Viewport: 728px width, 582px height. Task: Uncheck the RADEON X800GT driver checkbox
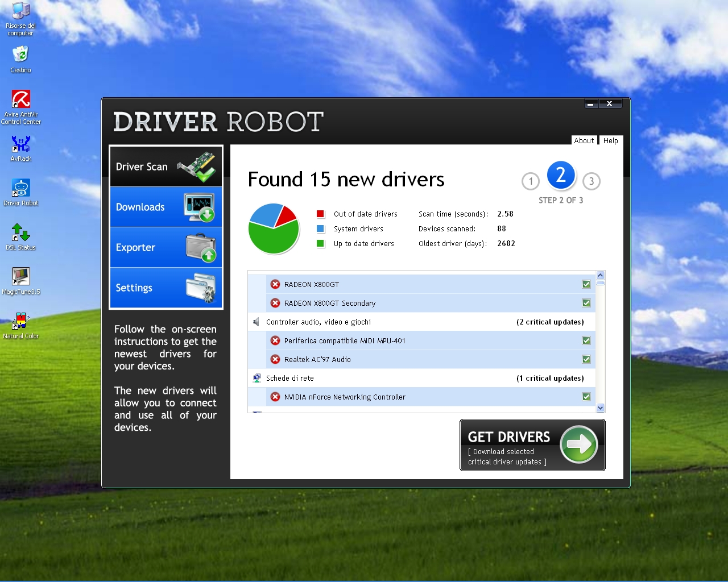click(x=586, y=284)
